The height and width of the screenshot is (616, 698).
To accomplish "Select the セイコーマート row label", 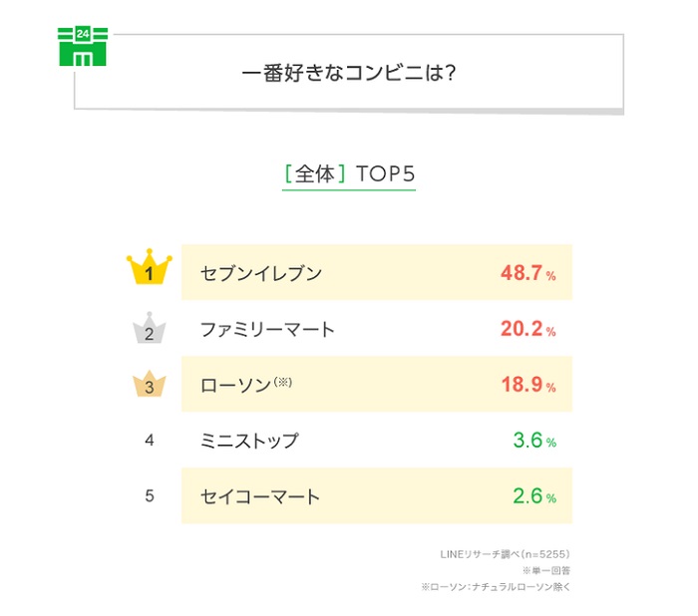I will coord(260,495).
